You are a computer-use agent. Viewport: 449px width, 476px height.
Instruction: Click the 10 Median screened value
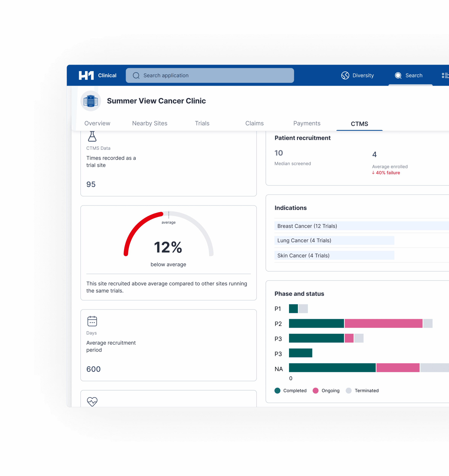point(279,153)
